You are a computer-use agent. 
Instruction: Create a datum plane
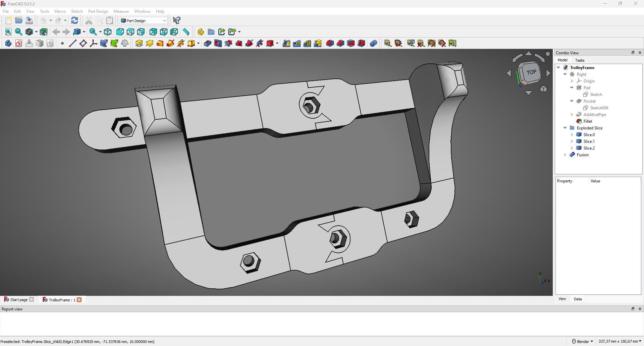83,43
